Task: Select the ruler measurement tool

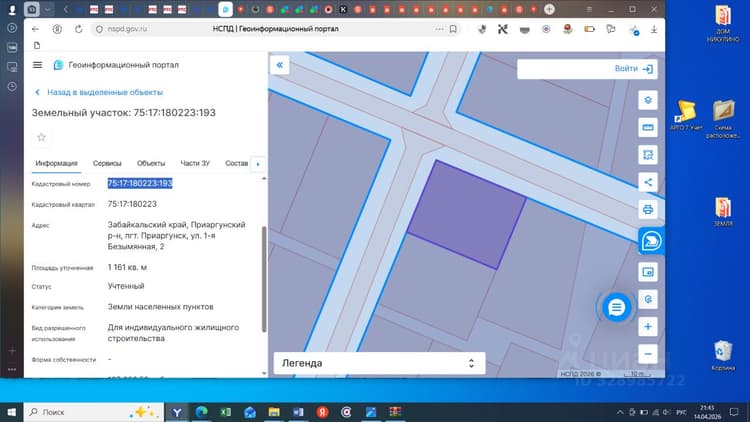Action: click(x=648, y=127)
